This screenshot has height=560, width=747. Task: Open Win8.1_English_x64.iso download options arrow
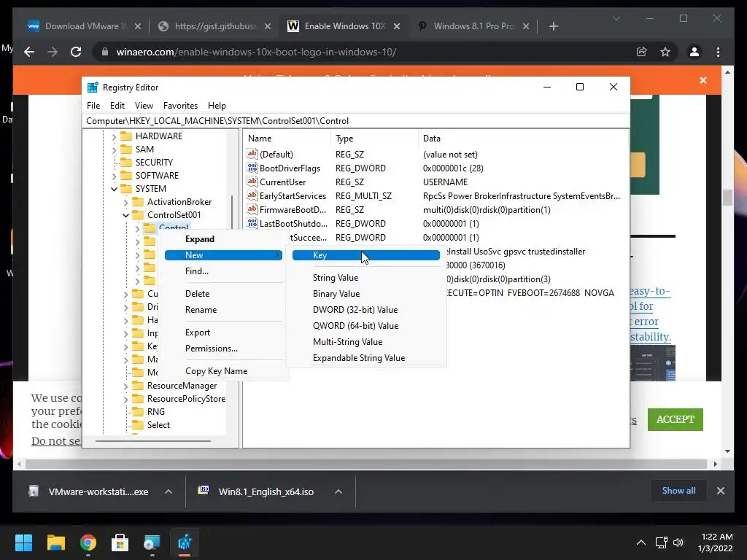(338, 491)
